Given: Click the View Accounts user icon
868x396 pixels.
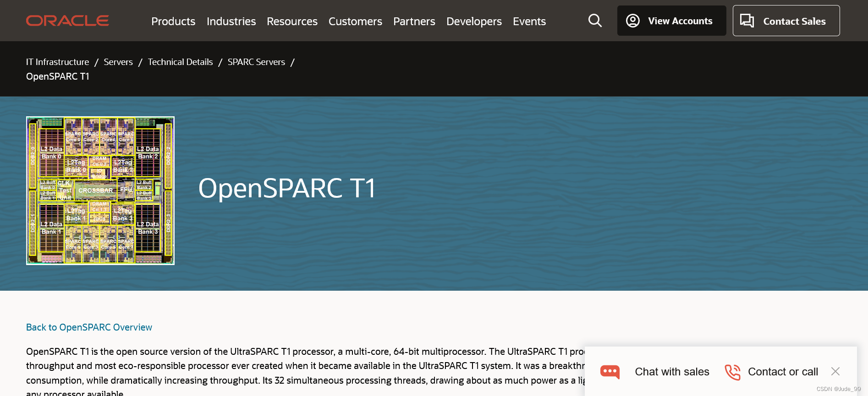Looking at the screenshot, I should (633, 21).
